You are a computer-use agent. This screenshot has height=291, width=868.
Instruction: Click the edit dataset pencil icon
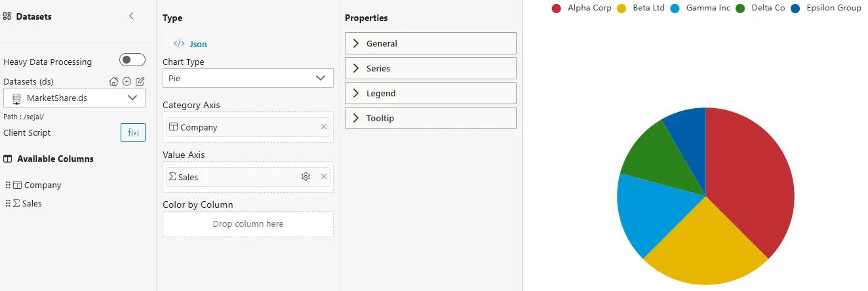[x=140, y=82]
